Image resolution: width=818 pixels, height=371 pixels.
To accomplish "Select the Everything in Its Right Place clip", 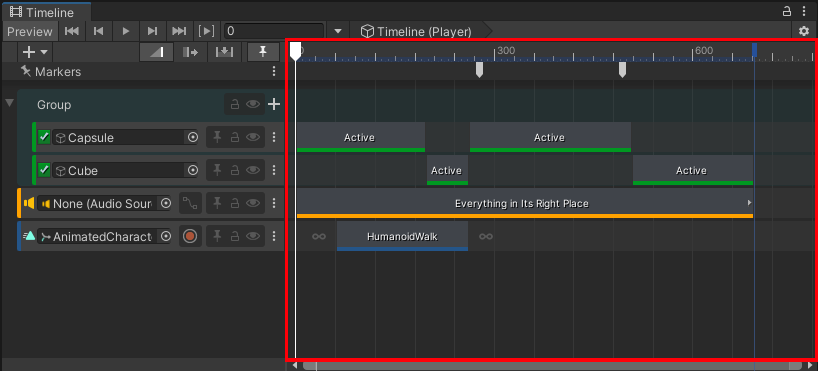I will tap(525, 204).
